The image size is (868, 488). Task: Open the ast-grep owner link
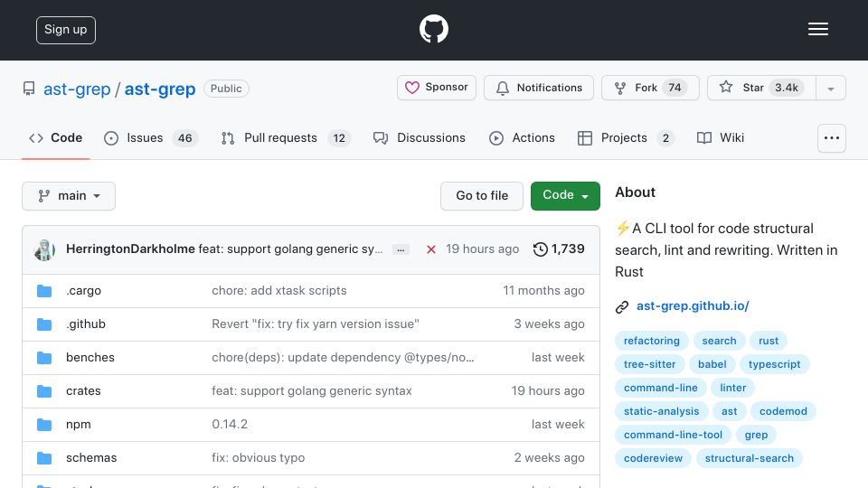tap(77, 89)
